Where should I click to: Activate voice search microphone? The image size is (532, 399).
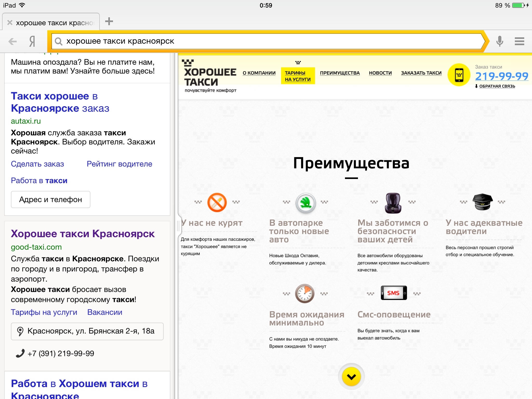pos(500,41)
